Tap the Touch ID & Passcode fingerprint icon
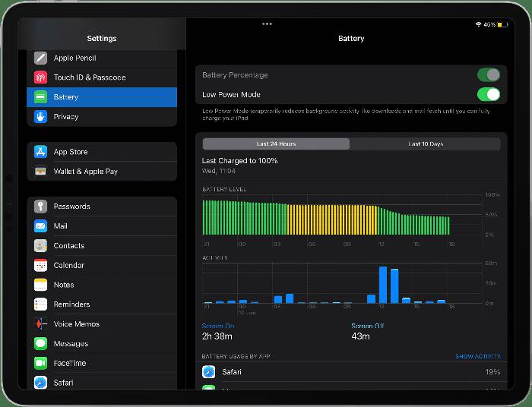The width and height of the screenshot is (532, 407). click(40, 77)
